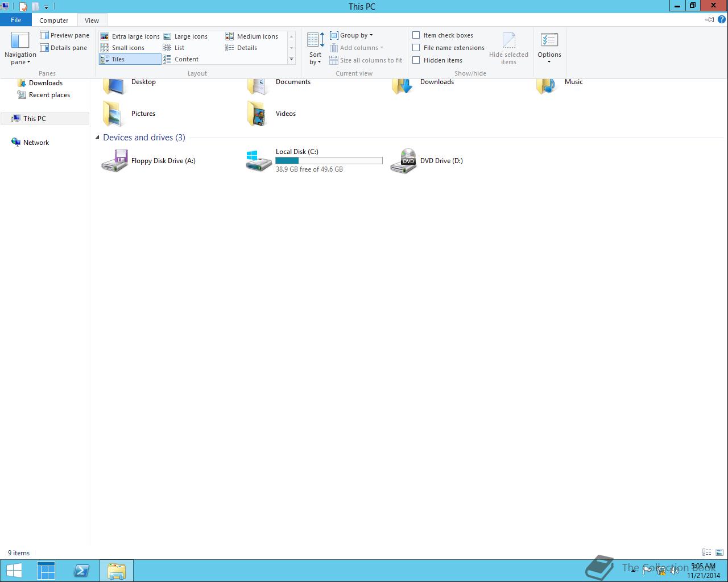Open Server Manager from taskbar
The height and width of the screenshot is (582, 728).
[46, 571]
